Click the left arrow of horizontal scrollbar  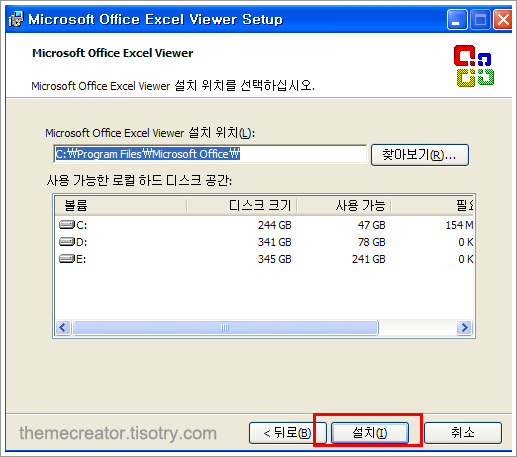[63, 328]
